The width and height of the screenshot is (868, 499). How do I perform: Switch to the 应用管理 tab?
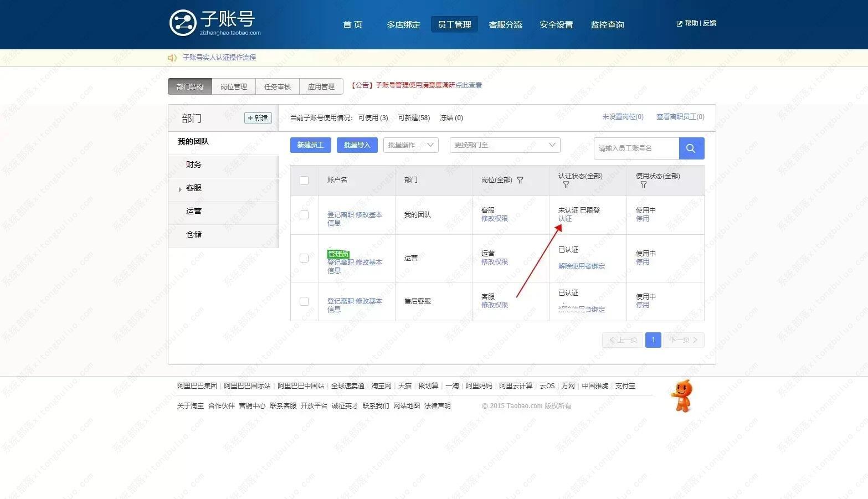coord(321,86)
